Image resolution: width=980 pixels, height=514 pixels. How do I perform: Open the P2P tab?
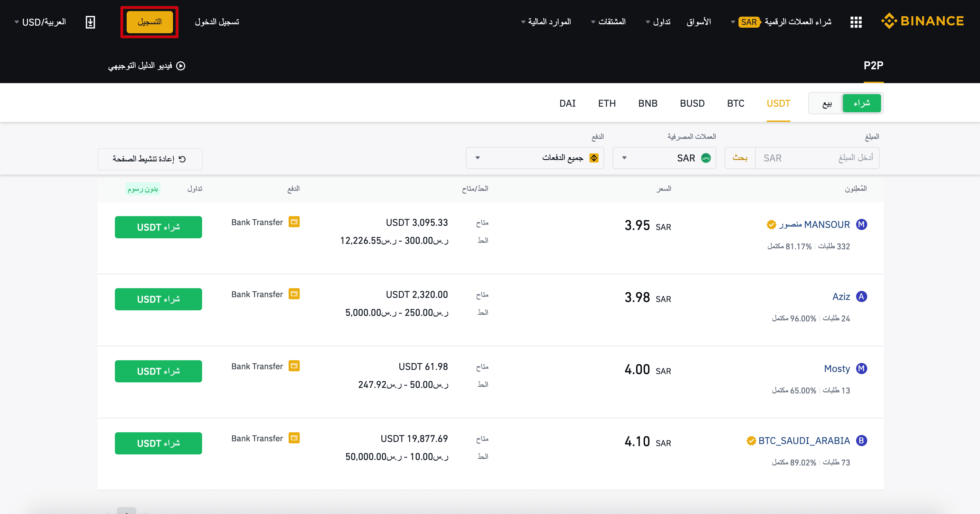873,65
